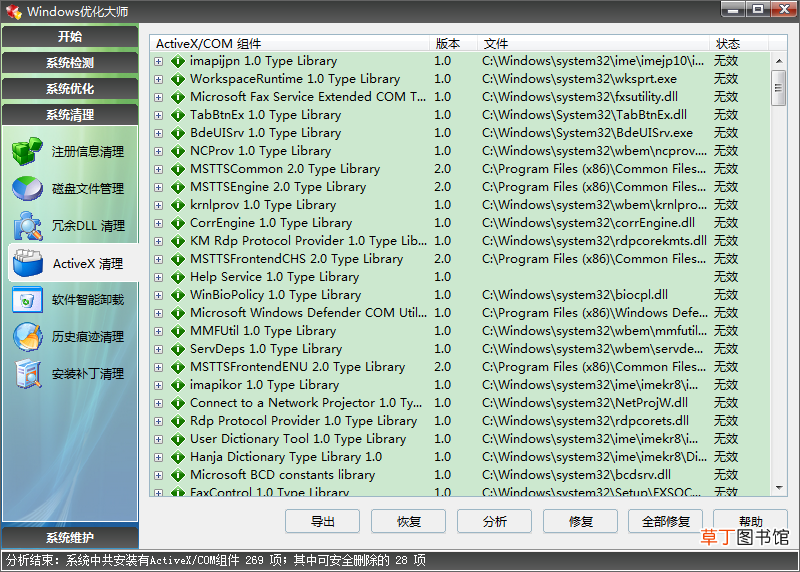
Task: Select path C:\Windows\system32\wksprt.exe
Action: click(579, 79)
